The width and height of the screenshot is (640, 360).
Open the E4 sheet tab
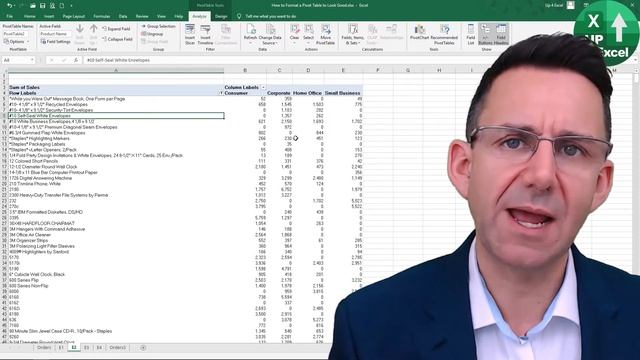[99, 348]
